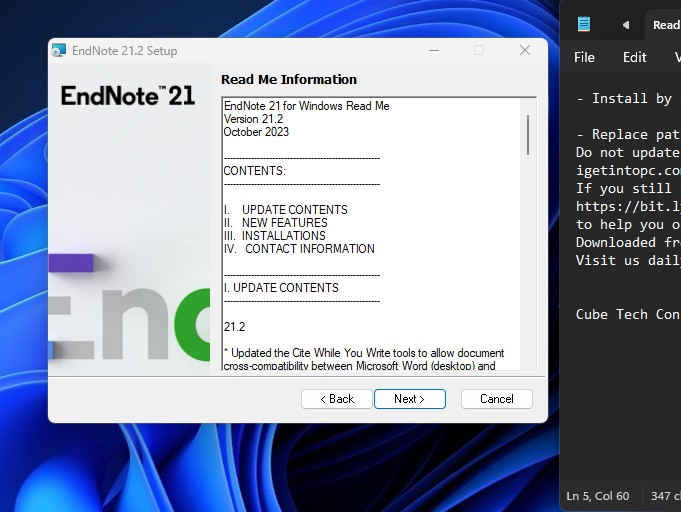Open the Notepad Edit menu

click(x=635, y=57)
